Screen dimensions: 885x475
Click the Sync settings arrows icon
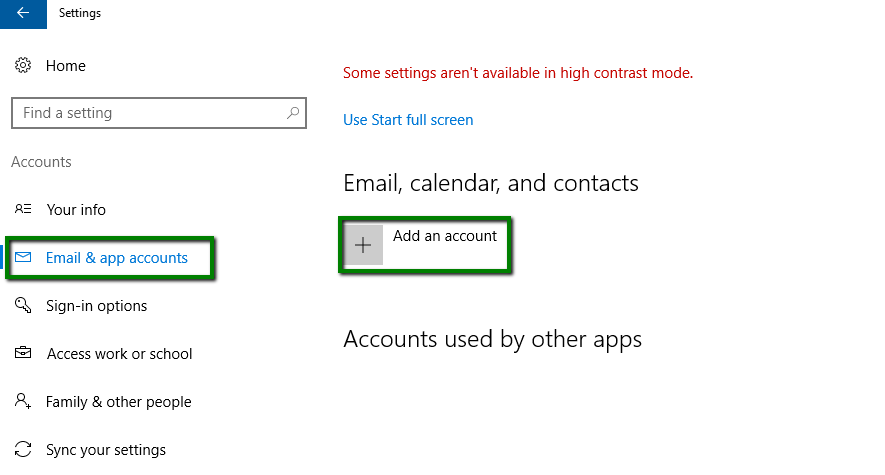pyautogui.click(x=23, y=450)
